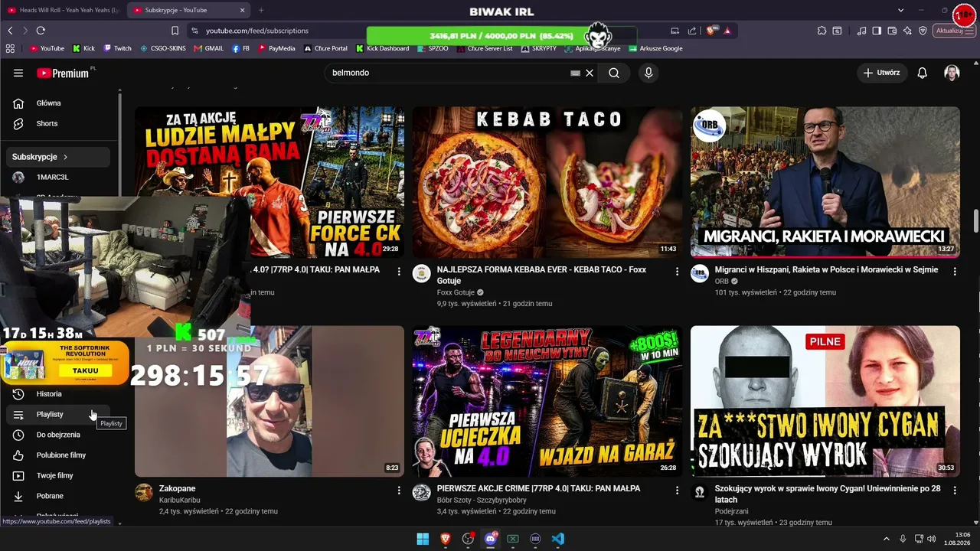Open more options for the Kebab Taco video
Viewport: 980px width, 551px height.
point(677,271)
